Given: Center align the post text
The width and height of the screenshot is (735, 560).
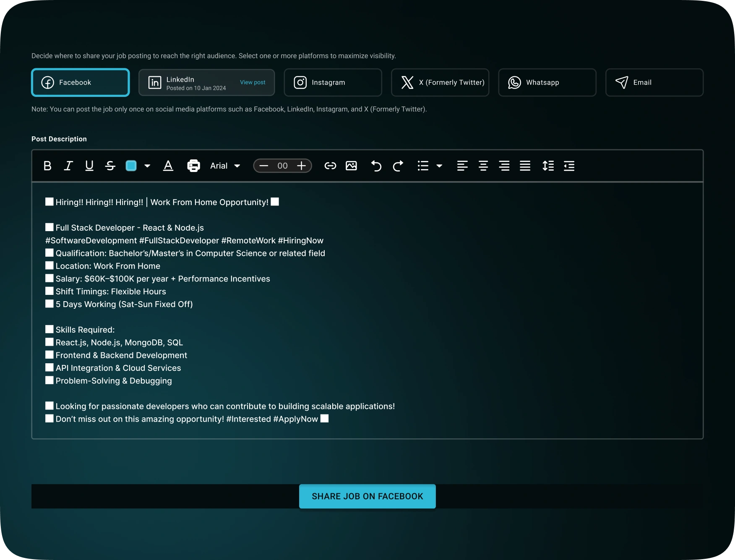Looking at the screenshot, I should [483, 166].
